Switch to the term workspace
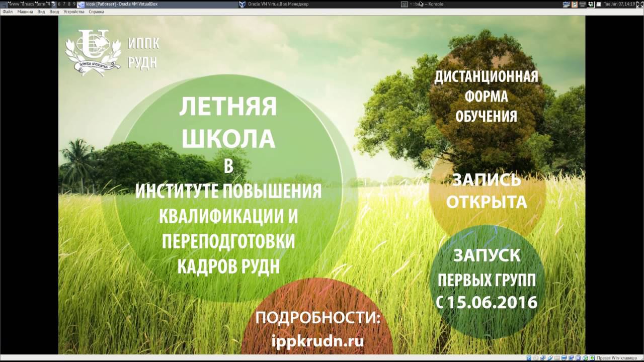 pos(40,4)
